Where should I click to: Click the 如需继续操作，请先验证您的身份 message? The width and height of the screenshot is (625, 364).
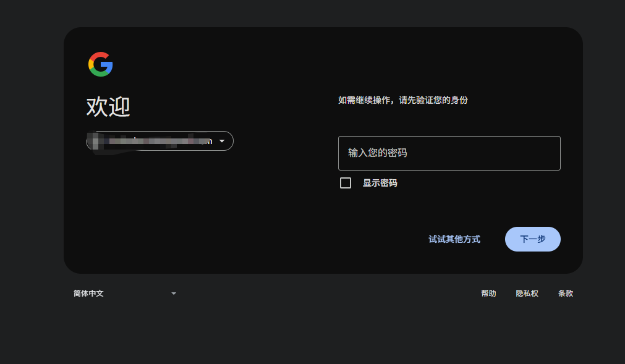[x=403, y=100]
